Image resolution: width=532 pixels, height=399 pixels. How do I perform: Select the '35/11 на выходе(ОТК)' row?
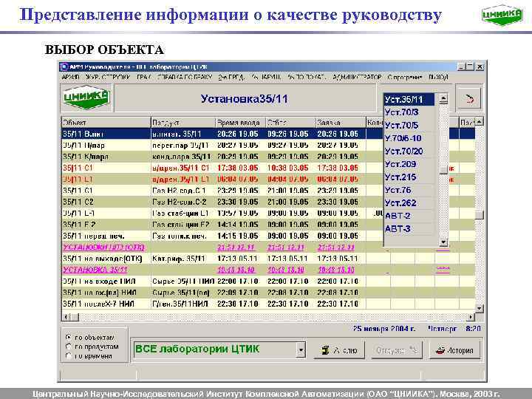268,259
